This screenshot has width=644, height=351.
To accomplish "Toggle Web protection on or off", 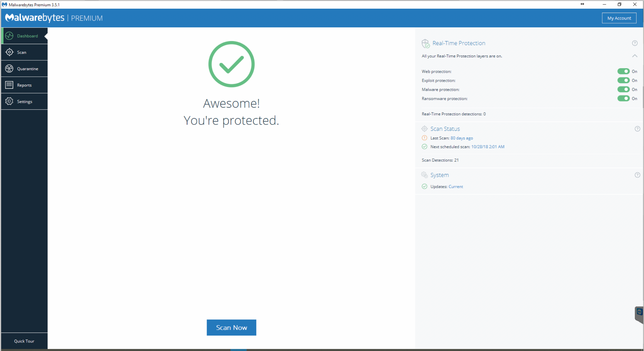I will 623,71.
